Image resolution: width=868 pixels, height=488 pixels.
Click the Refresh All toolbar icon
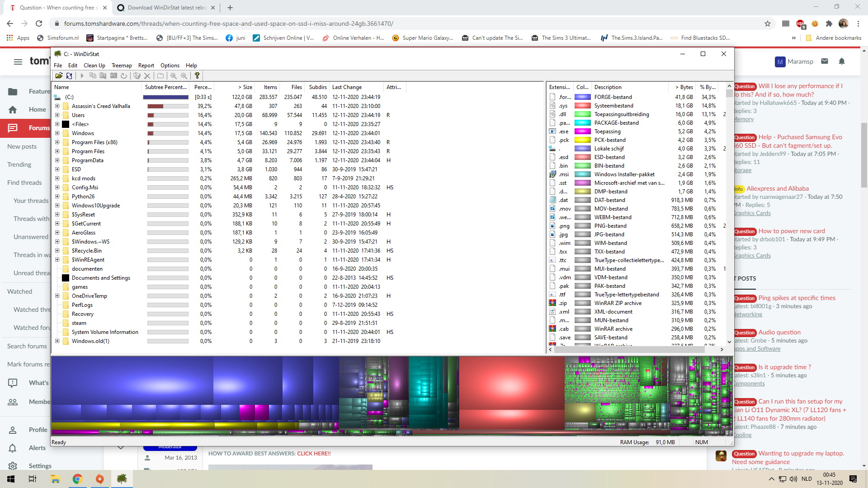tap(69, 76)
